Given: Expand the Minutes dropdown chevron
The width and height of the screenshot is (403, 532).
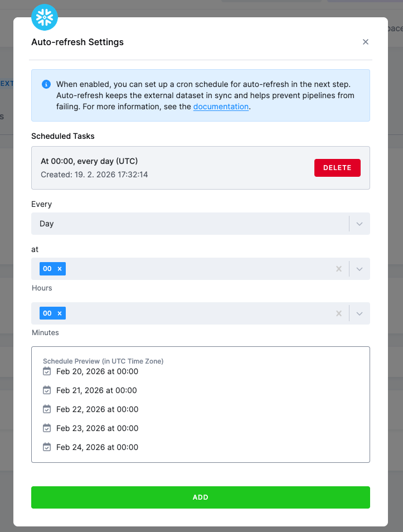Looking at the screenshot, I should (x=360, y=313).
